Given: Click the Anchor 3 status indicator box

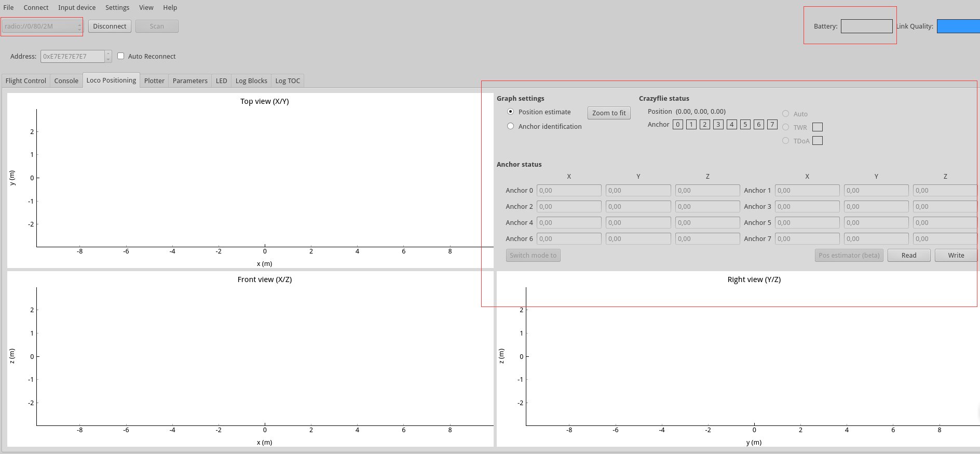Looking at the screenshot, I should click(x=718, y=125).
